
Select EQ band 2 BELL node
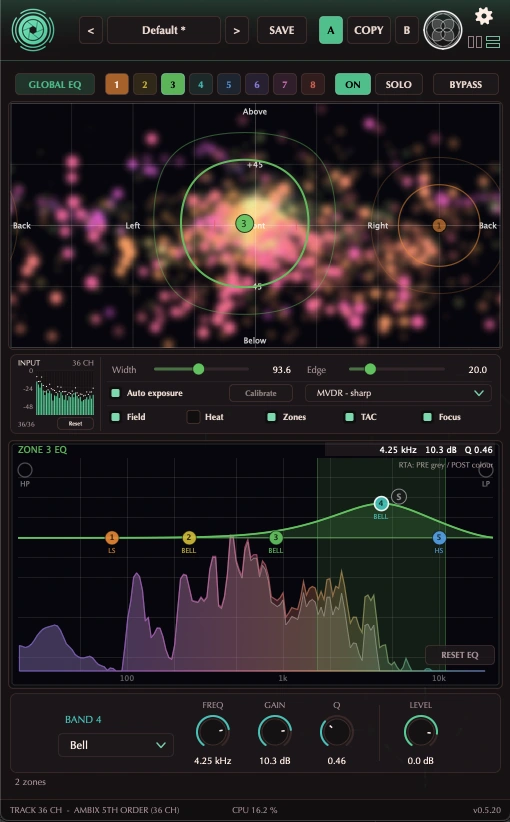click(x=189, y=537)
